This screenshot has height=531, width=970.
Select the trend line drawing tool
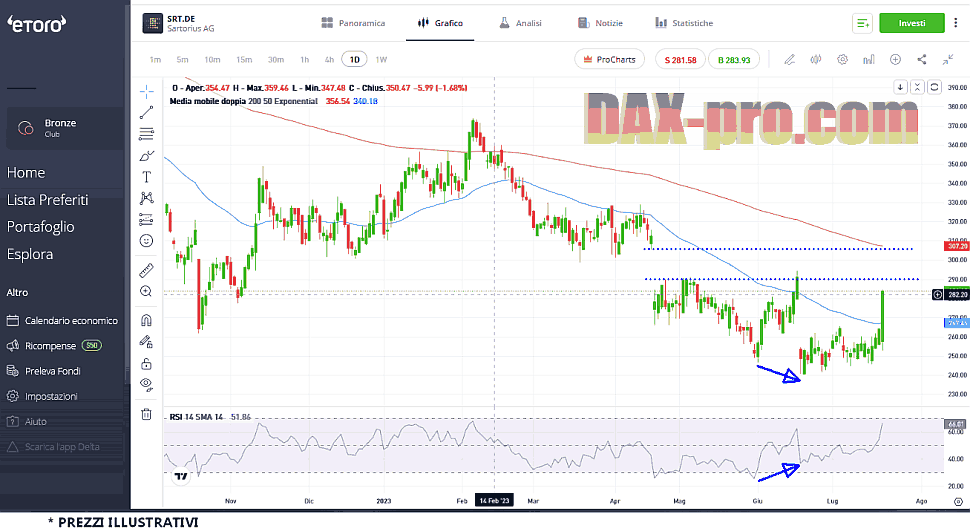click(x=147, y=113)
